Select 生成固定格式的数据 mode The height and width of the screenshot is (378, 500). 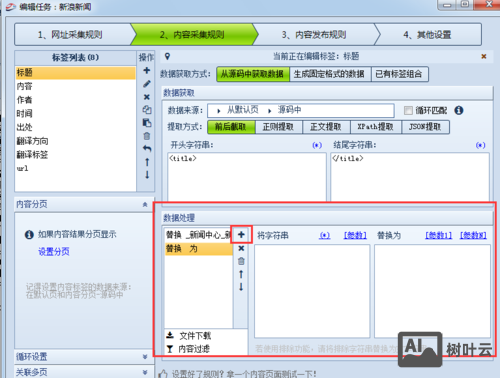(x=330, y=74)
